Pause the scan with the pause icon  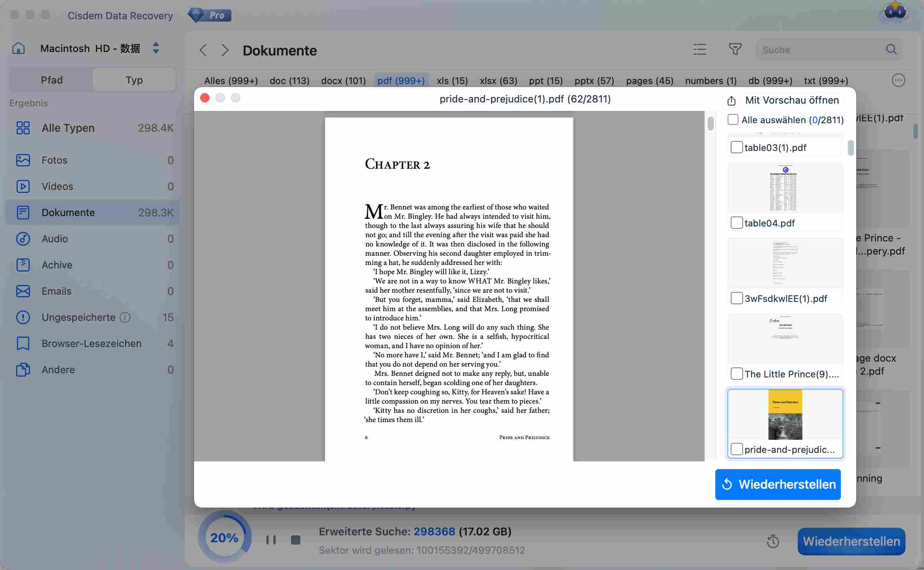pos(271,540)
